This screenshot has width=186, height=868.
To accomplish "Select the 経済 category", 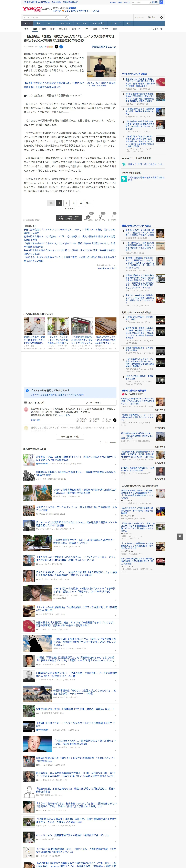I will tap(52, 29).
